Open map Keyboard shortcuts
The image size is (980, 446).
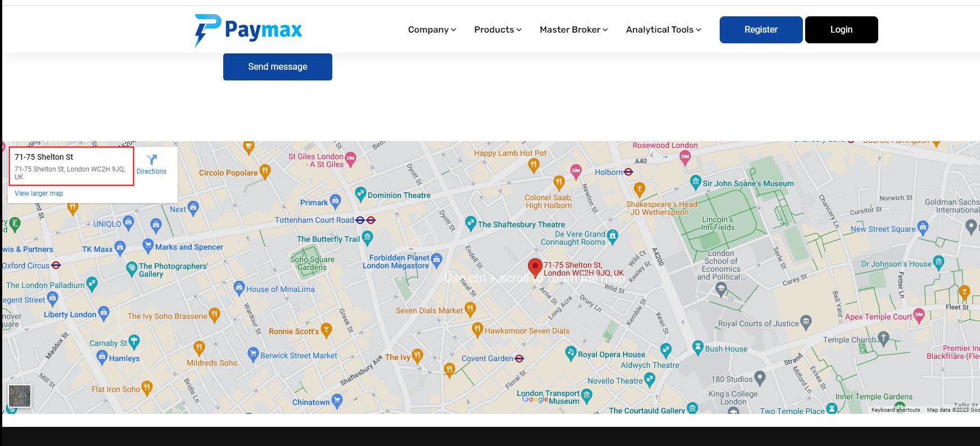896,410
